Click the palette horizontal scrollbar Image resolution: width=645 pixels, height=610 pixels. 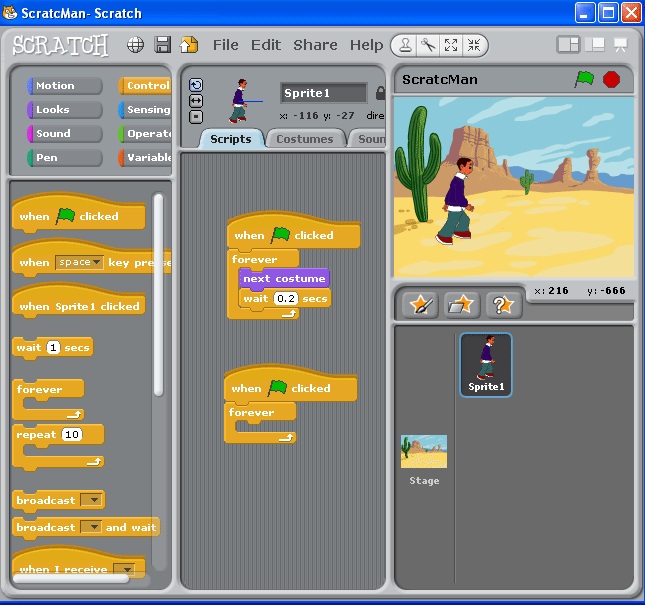tap(71, 578)
